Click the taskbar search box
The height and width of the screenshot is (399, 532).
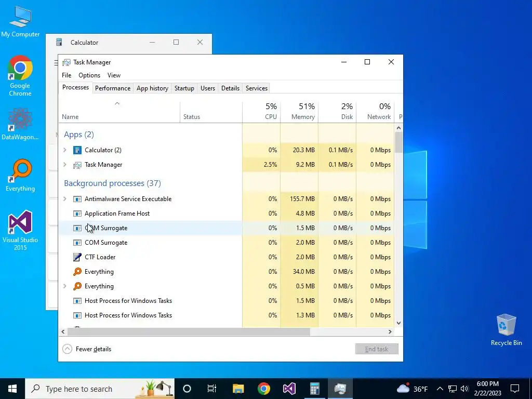[x=100, y=389]
